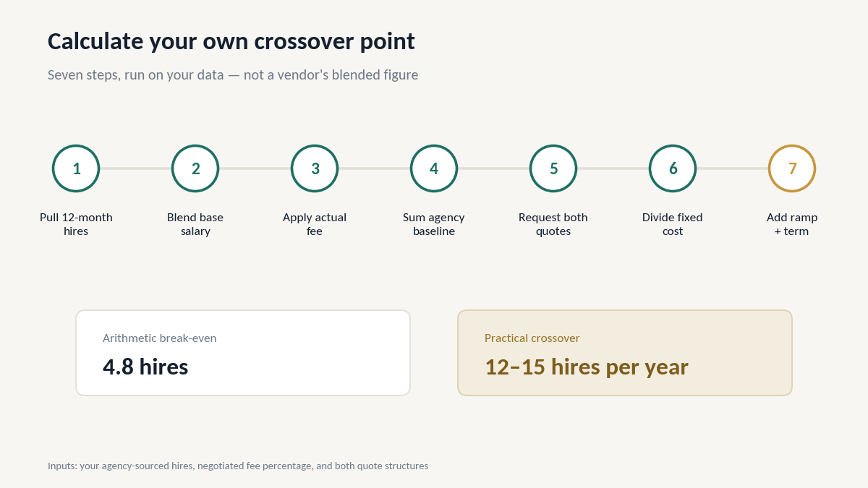Screen dimensions: 868x488
Task: Select 'Blend base salary' label
Action: 195,224
